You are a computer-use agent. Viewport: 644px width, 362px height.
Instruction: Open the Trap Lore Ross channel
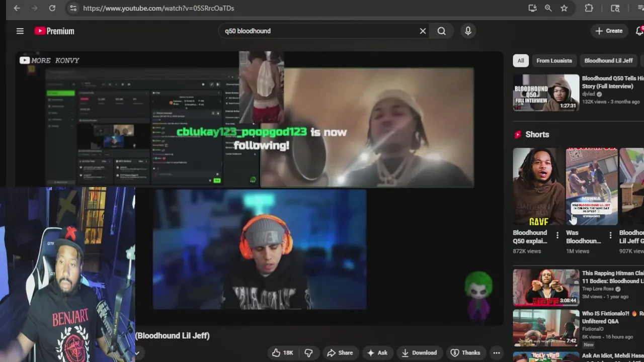[599, 289]
